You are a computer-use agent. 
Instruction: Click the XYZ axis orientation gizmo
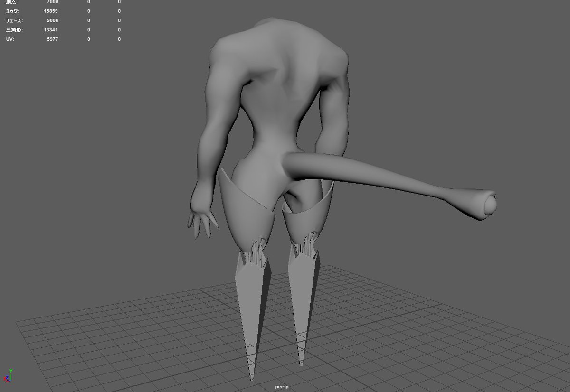tap(8, 376)
